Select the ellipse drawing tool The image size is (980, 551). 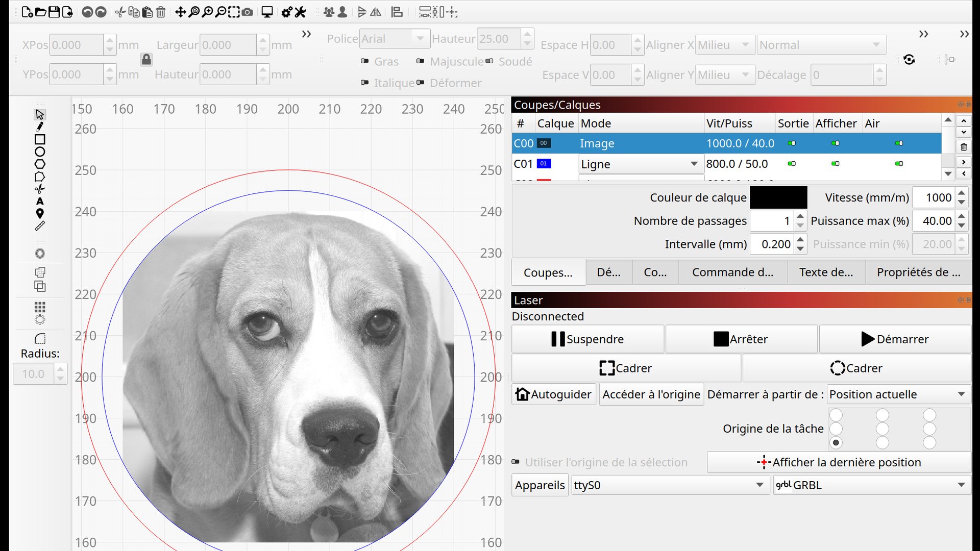[40, 152]
